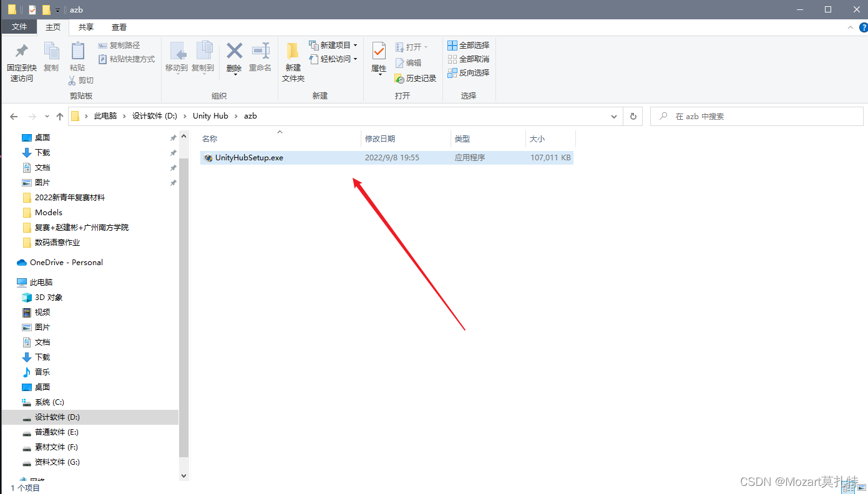Click the Up one level arrow
Viewport: 868px width, 494px height.
(x=60, y=117)
